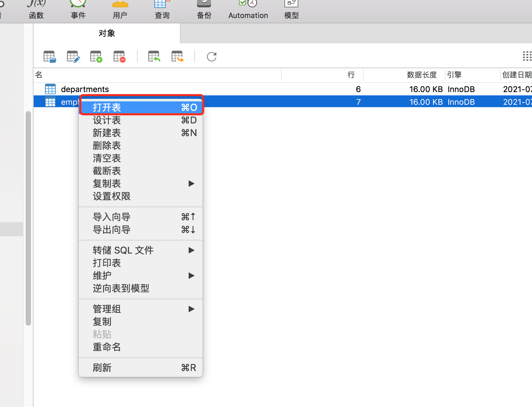Viewport: 532px width, 407px height.
Task: Choose 删除表 from the context menu
Action: point(141,145)
